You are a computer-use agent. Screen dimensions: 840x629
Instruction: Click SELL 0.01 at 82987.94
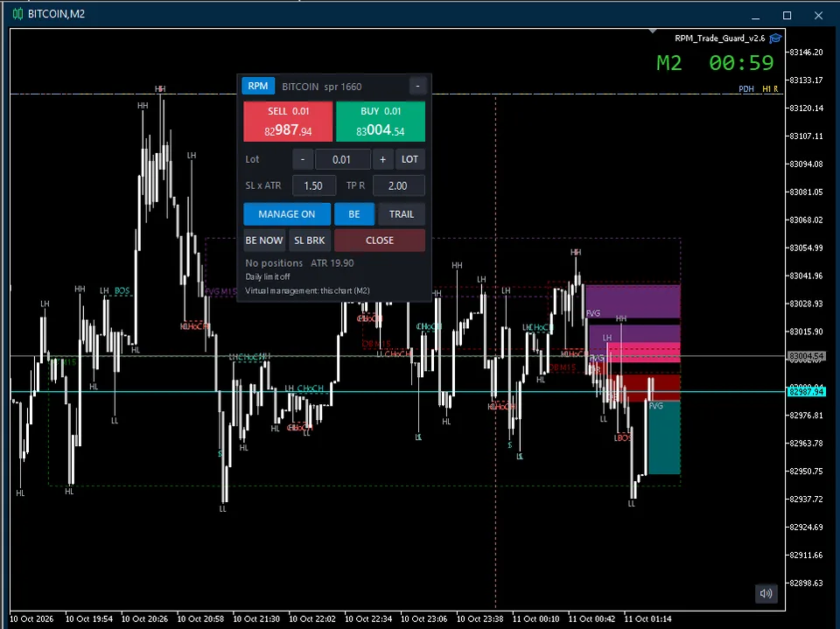pos(288,122)
